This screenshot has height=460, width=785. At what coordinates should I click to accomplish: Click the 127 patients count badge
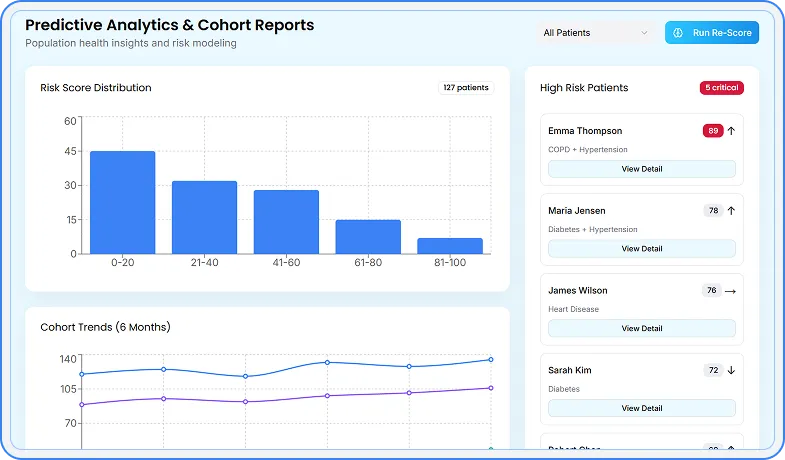[x=466, y=88]
